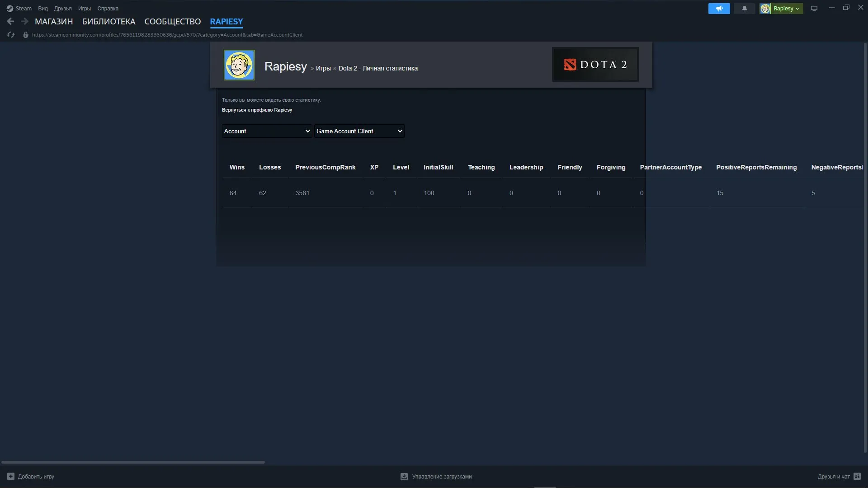868x488 pixels.
Task: Click the InitialSkill value 100
Action: tap(429, 193)
